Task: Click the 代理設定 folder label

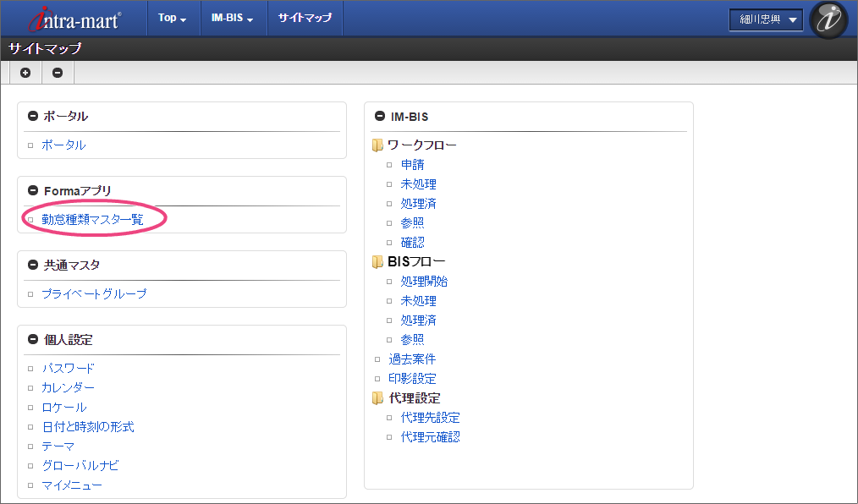Action: pos(415,398)
